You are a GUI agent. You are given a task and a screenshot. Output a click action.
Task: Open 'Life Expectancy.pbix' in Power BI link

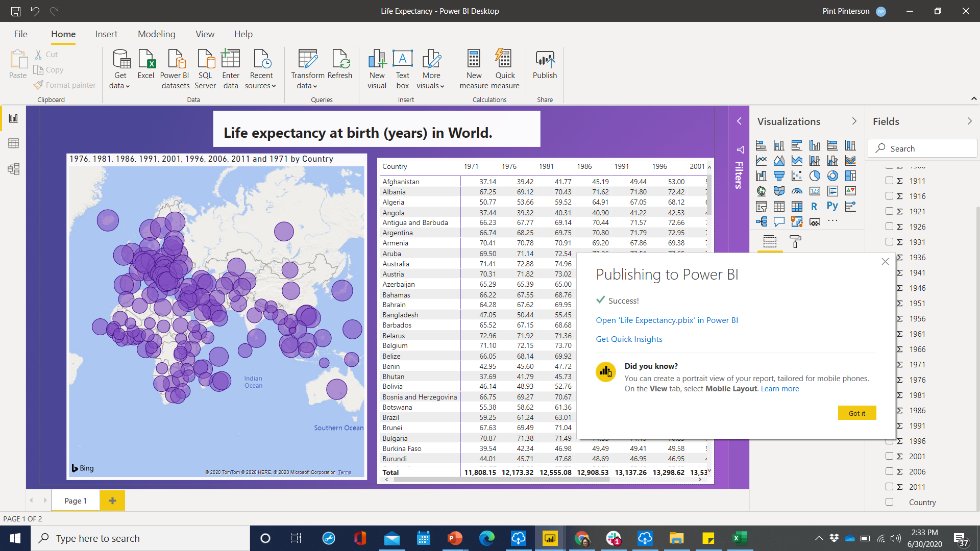tap(667, 320)
